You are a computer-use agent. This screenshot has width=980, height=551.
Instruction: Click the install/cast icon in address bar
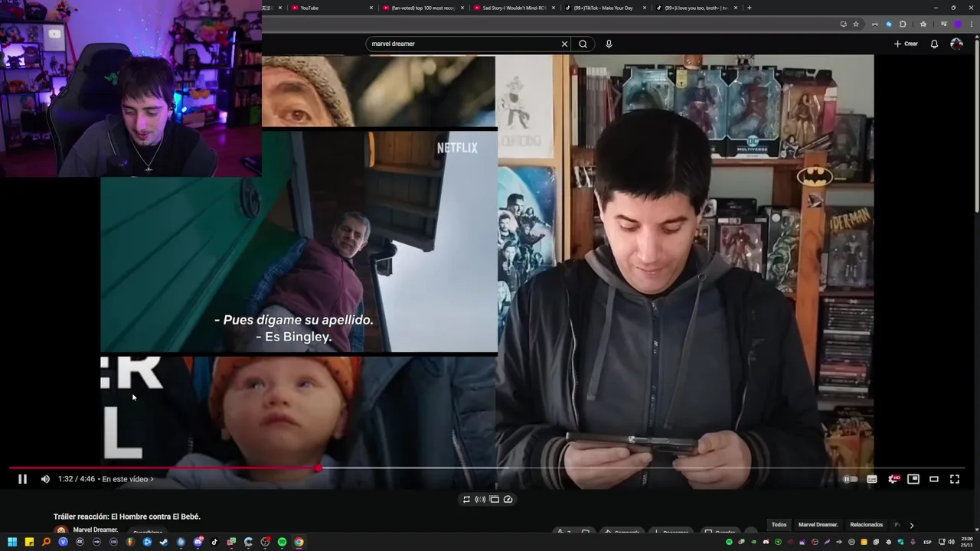(x=843, y=24)
